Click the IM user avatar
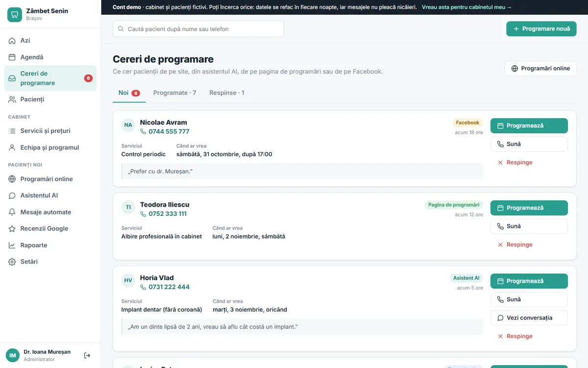Image resolution: width=588 pixels, height=368 pixels. click(13, 355)
